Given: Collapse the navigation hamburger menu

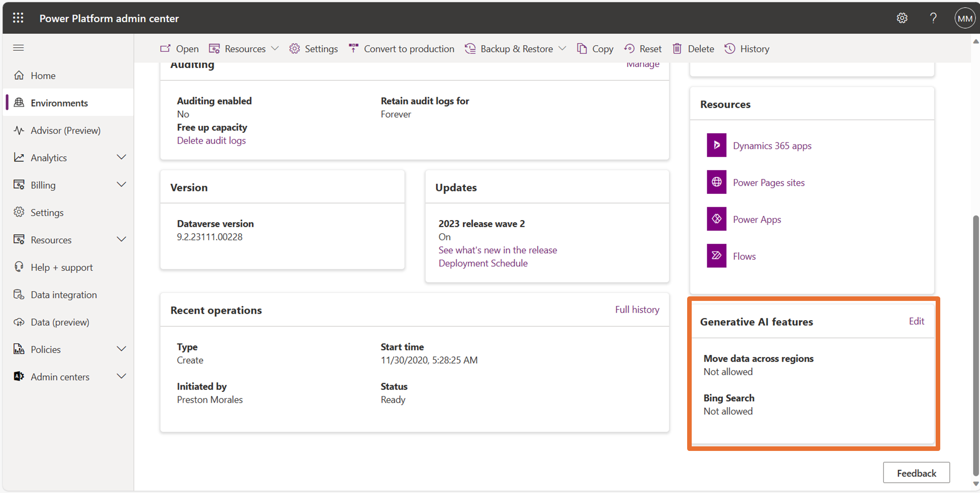Looking at the screenshot, I should coord(18,48).
